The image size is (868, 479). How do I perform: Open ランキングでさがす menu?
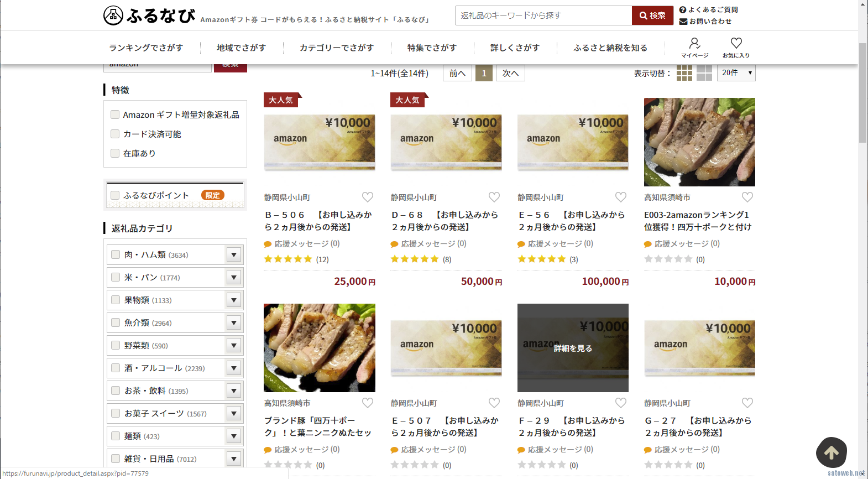146,48
